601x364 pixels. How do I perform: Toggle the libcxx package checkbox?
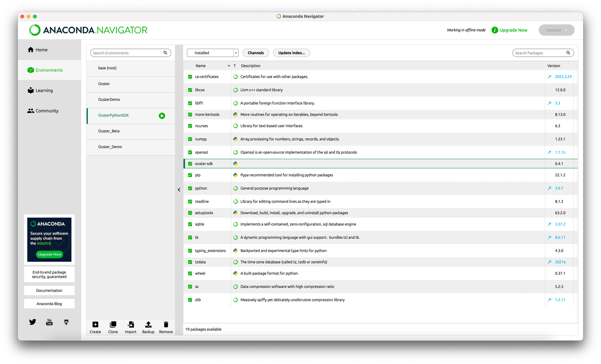(x=190, y=90)
